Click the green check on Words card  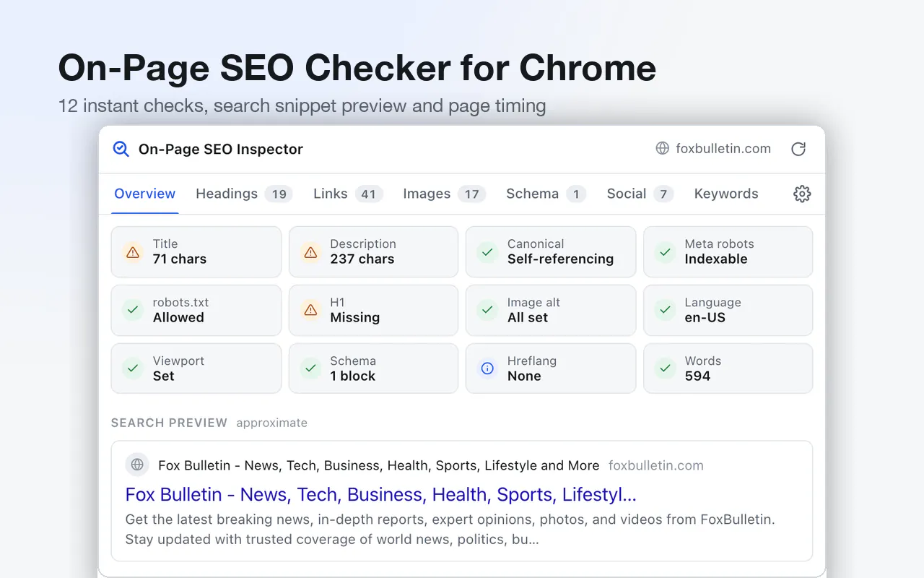[665, 368]
